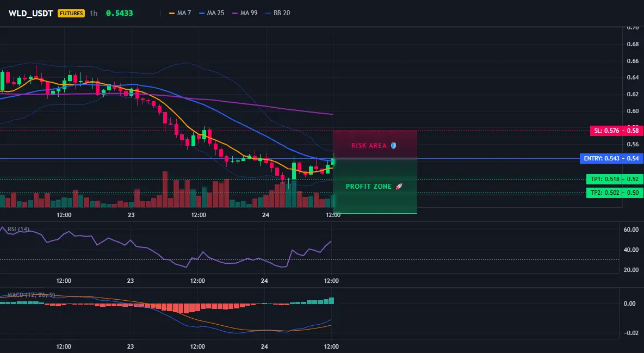Click the RISK AREA label
The image size is (644, 353).
click(369, 145)
